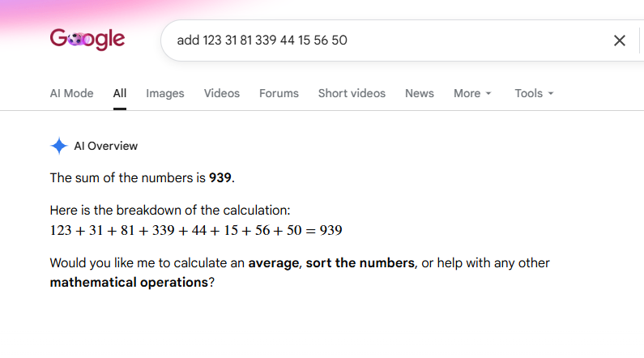Screen dimensions: 644x358
Task: Click the blue AI Overview sparkle icon
Action: point(59,146)
